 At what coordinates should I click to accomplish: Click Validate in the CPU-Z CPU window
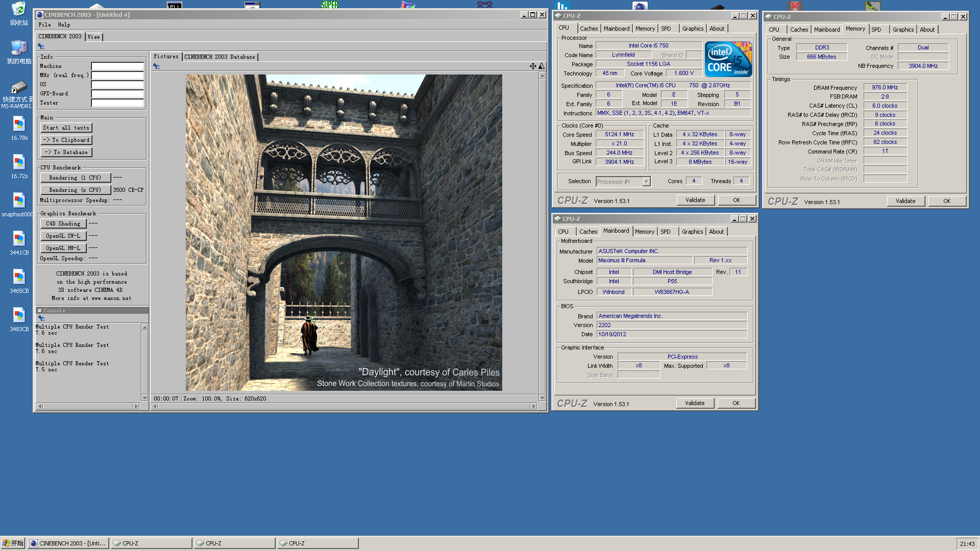coord(695,200)
